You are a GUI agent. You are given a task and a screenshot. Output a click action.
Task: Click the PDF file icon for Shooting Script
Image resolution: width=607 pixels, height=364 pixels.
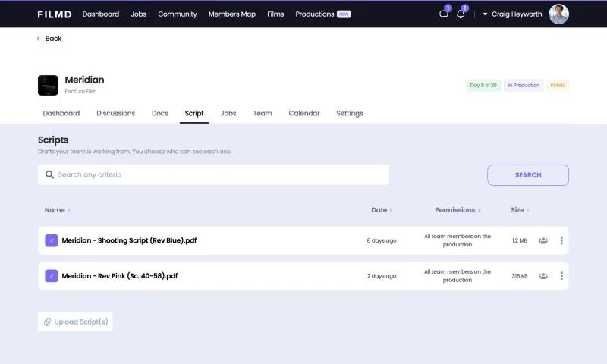(51, 240)
